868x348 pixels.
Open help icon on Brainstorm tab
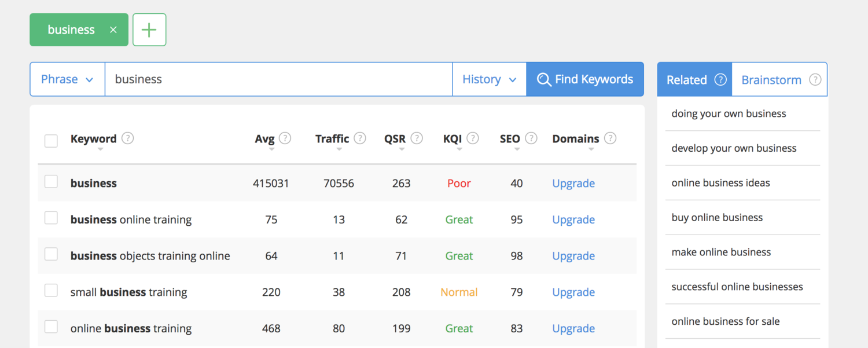tap(815, 79)
